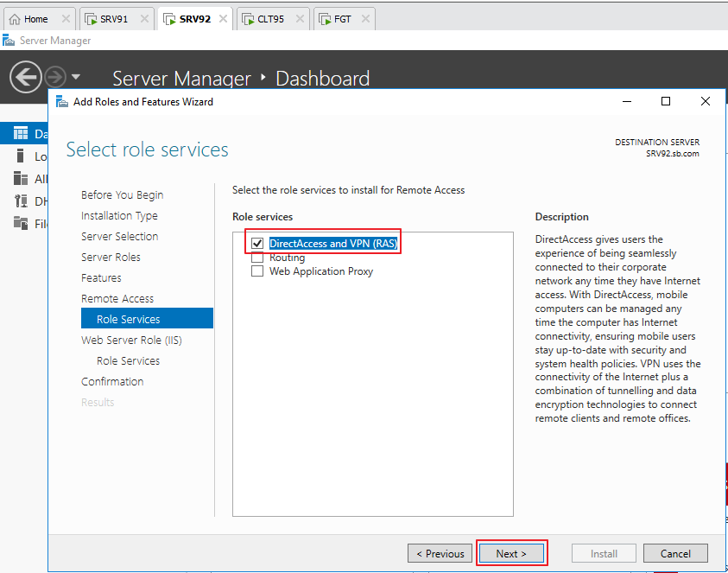Viewport: 728px width, 573px height.
Task: Click the Routing label text
Action: 287,257
